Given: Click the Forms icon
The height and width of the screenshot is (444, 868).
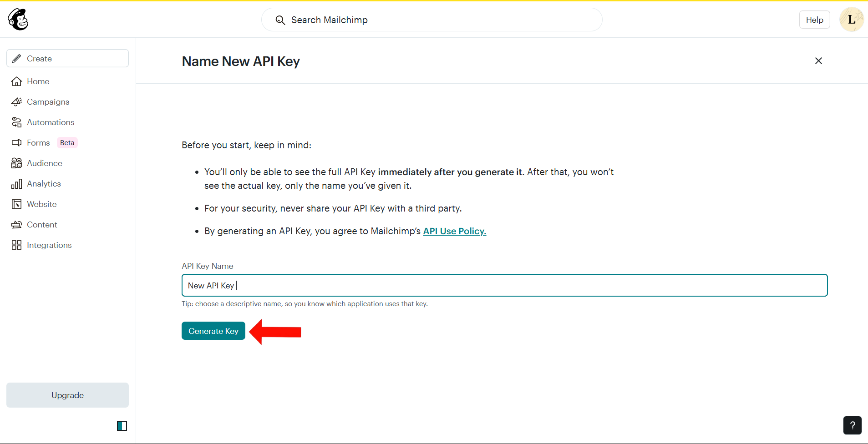Looking at the screenshot, I should (17, 143).
